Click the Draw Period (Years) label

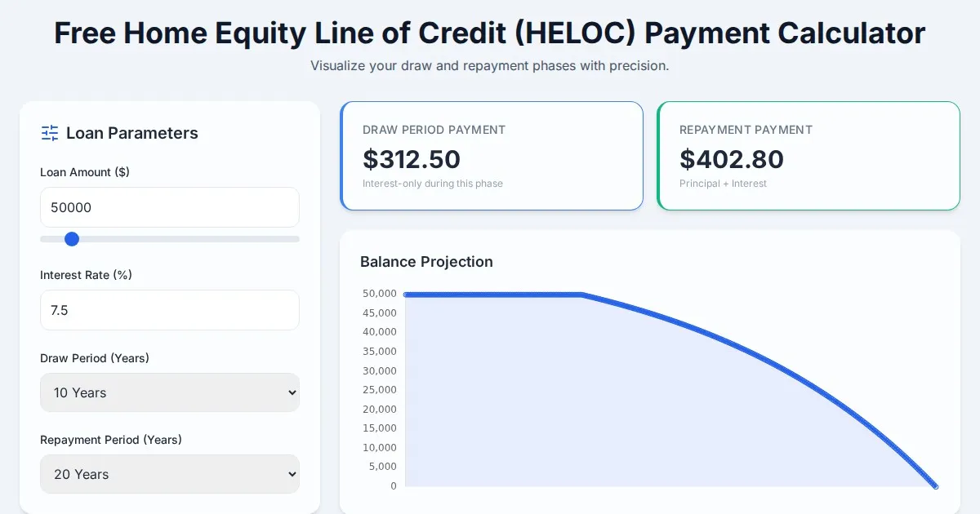pos(95,358)
